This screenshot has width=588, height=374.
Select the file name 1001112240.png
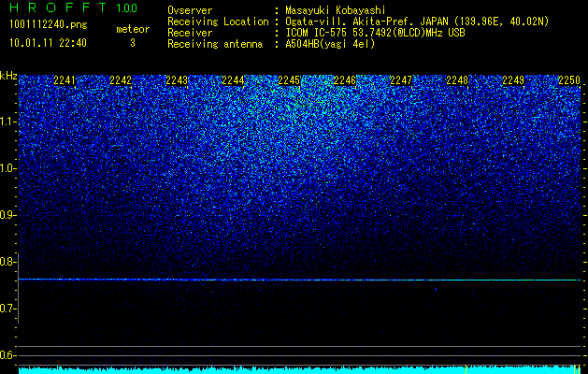(49, 25)
